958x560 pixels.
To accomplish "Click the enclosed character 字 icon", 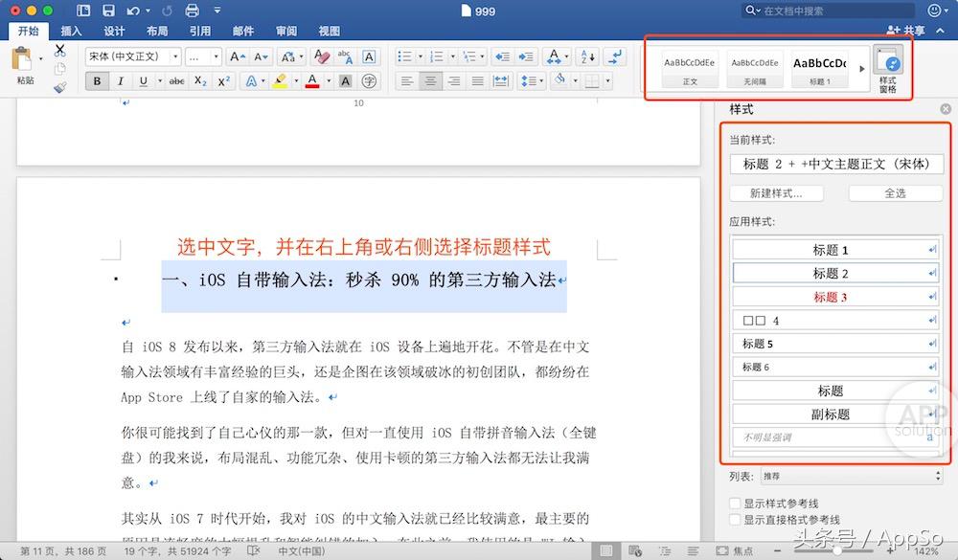I will 369,80.
